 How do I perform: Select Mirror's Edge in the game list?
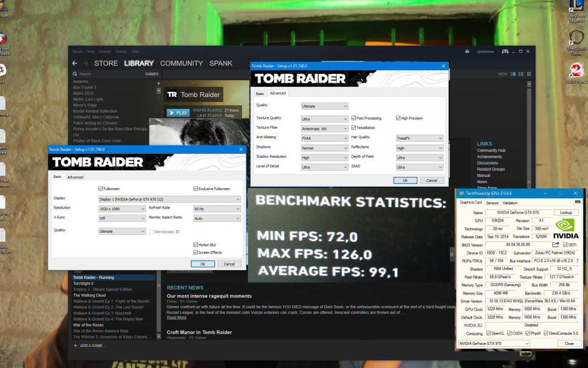coord(85,105)
